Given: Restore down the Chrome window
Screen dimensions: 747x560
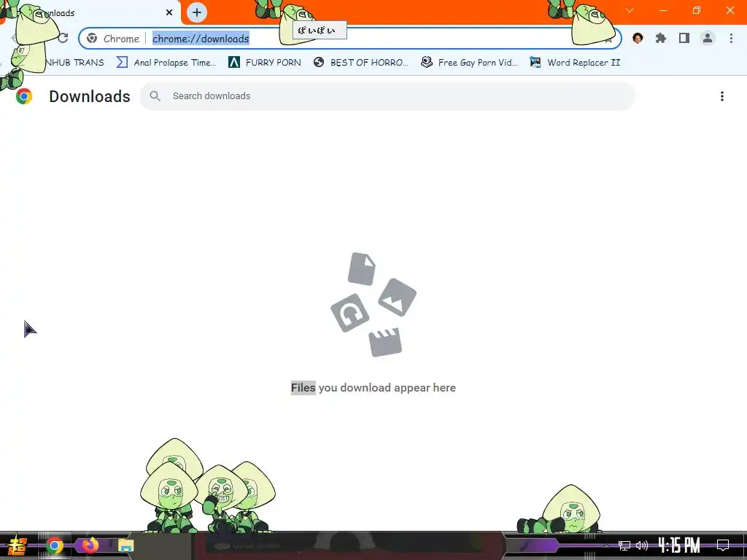Looking at the screenshot, I should pyautogui.click(x=697, y=10).
